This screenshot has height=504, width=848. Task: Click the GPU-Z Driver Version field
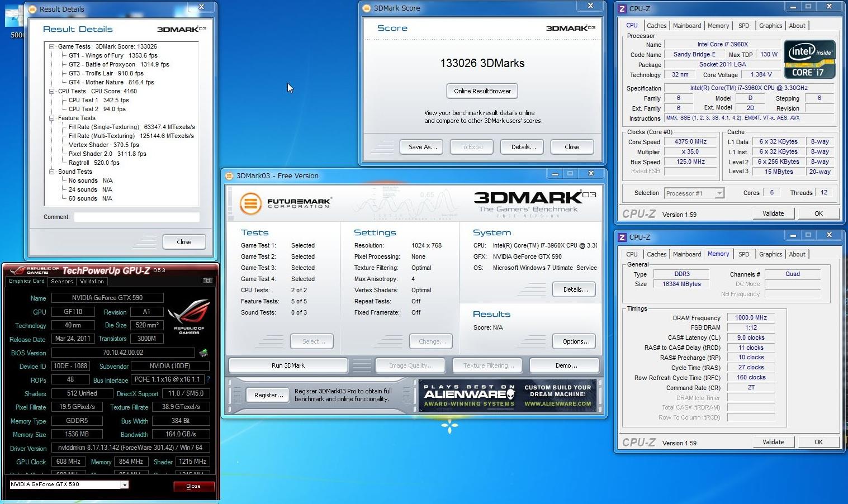[x=130, y=448]
